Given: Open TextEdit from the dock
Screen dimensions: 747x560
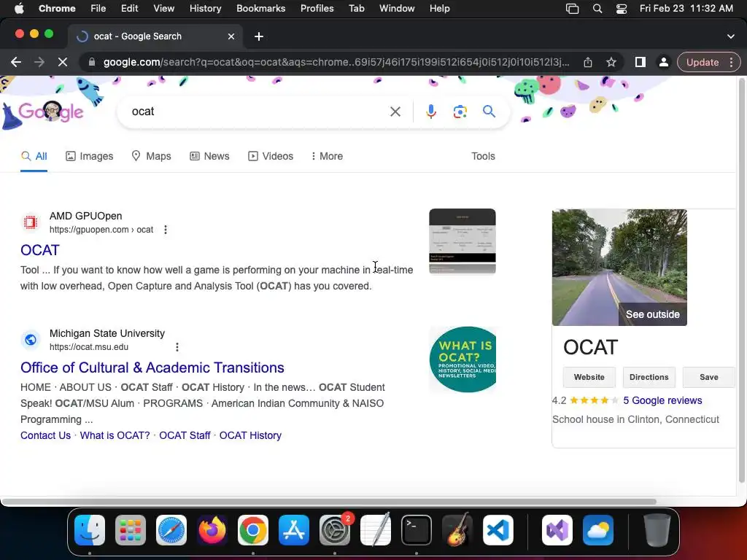Looking at the screenshot, I should pos(376,530).
